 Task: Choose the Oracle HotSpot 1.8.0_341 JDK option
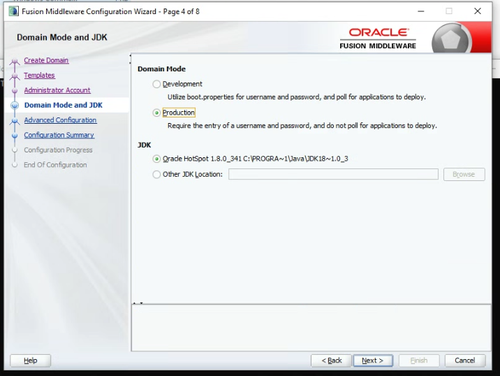[x=156, y=159]
